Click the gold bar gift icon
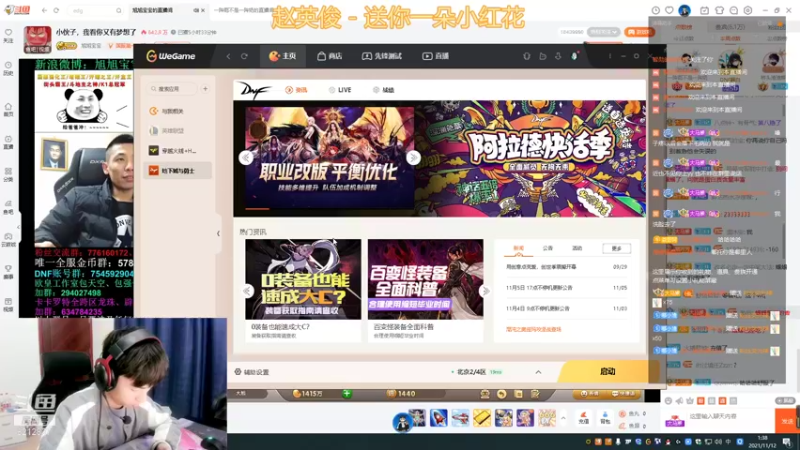 [482, 418]
